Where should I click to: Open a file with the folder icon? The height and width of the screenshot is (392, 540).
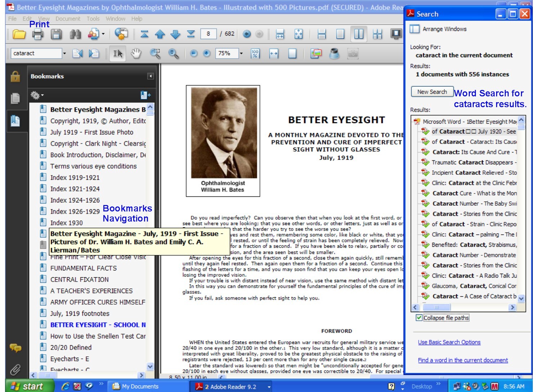click(x=19, y=34)
